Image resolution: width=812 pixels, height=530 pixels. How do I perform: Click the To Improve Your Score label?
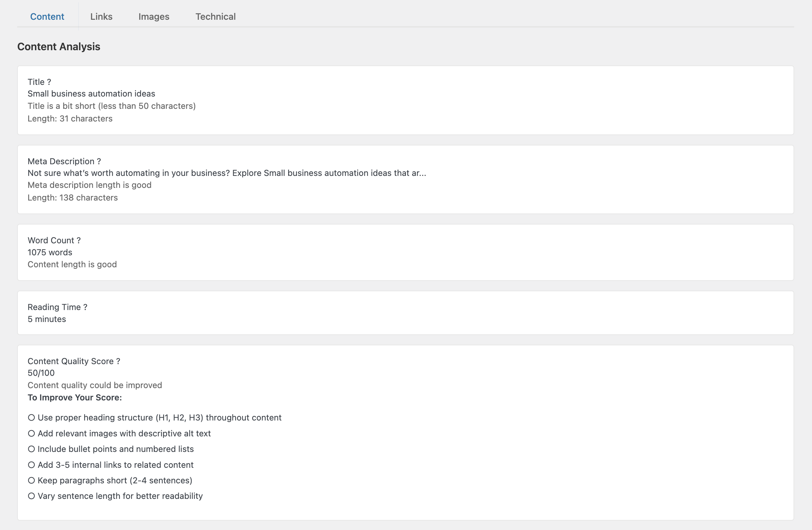click(75, 397)
